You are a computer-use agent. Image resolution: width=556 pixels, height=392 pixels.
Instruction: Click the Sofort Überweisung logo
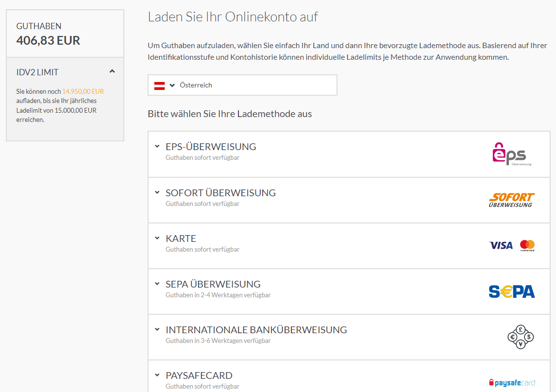click(x=512, y=200)
